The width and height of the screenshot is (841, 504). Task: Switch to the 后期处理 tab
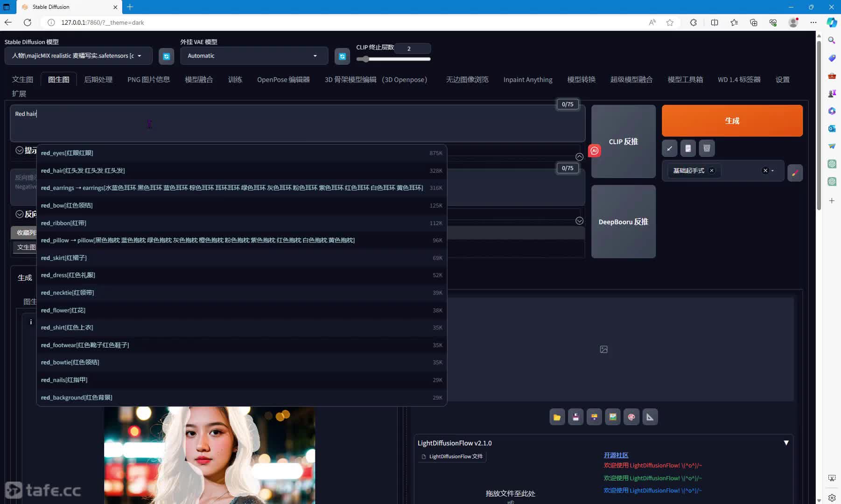98,80
